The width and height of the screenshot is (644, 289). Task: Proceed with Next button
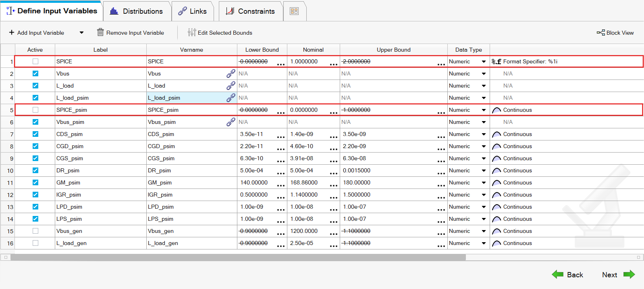coord(618,274)
